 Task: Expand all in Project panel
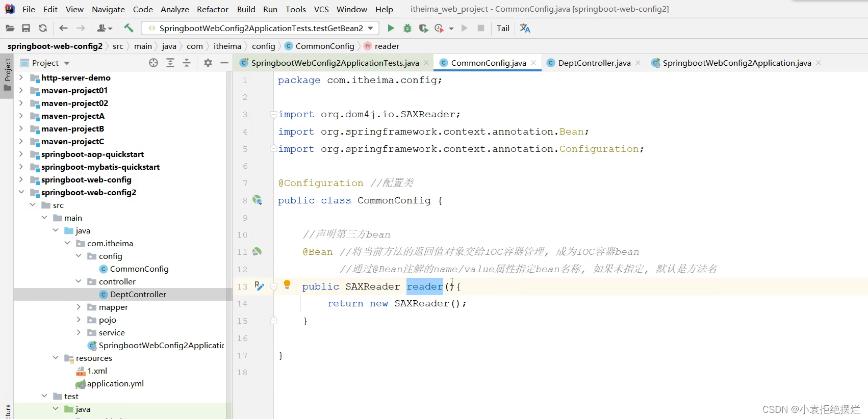[x=170, y=63]
